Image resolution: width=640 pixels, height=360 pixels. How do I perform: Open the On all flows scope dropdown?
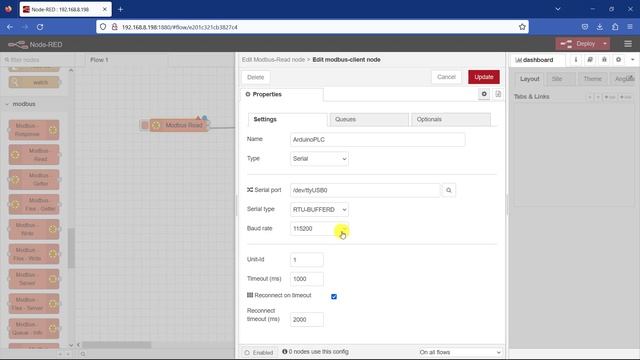point(460,352)
